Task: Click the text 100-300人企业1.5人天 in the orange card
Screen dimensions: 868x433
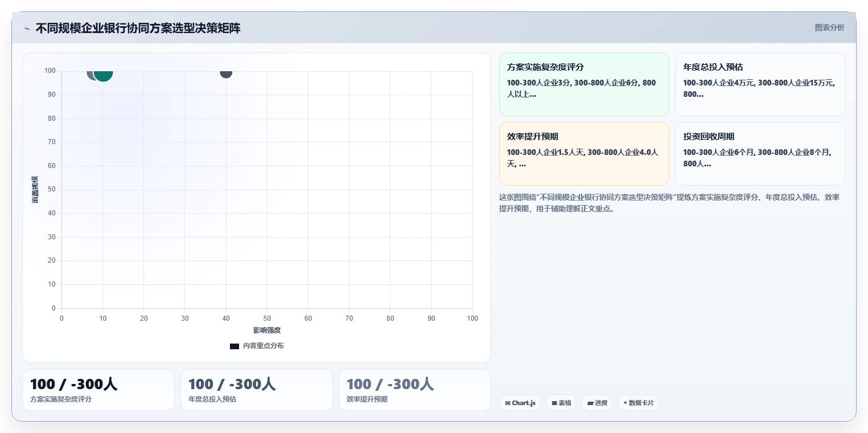Action: (545, 152)
